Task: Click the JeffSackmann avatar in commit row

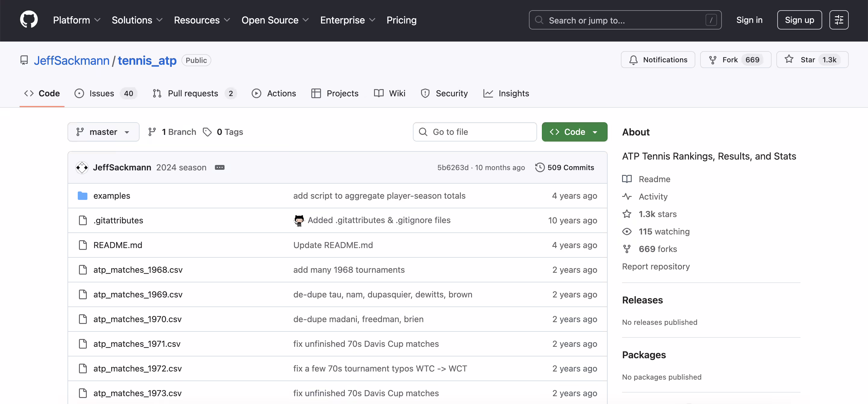Action: [82, 167]
